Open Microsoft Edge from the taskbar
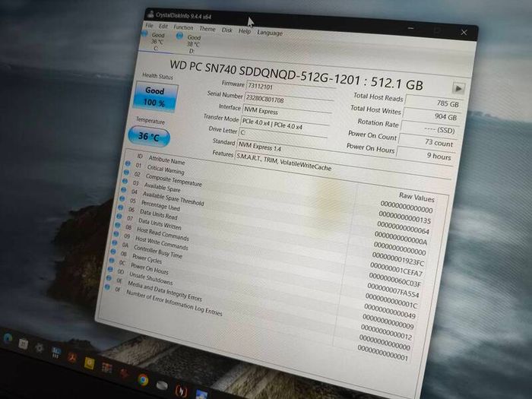The width and height of the screenshot is (532, 399). (x=8, y=337)
